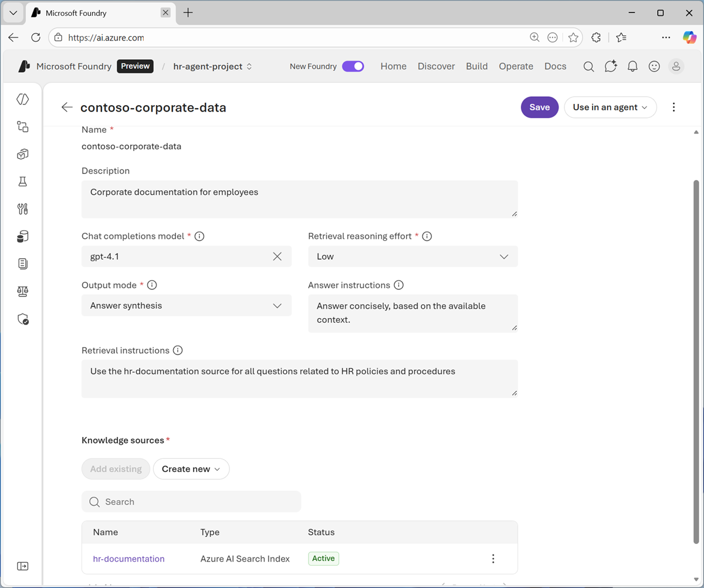Open the Create new dropdown under Knowledge sources
The image size is (704, 588).
click(x=191, y=469)
